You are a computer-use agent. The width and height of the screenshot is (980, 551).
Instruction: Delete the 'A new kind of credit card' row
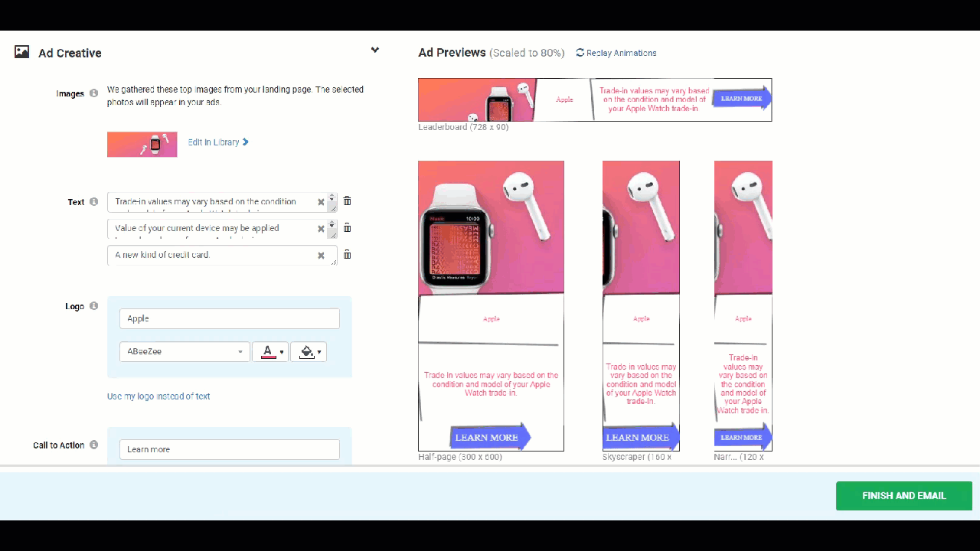[x=347, y=254]
